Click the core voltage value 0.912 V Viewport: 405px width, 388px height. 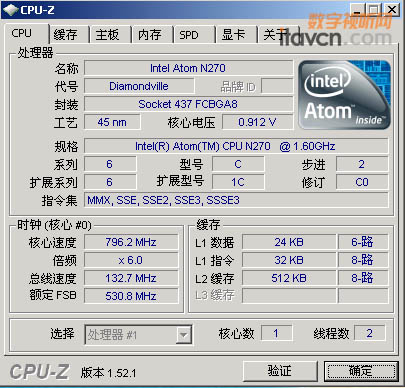(x=257, y=122)
